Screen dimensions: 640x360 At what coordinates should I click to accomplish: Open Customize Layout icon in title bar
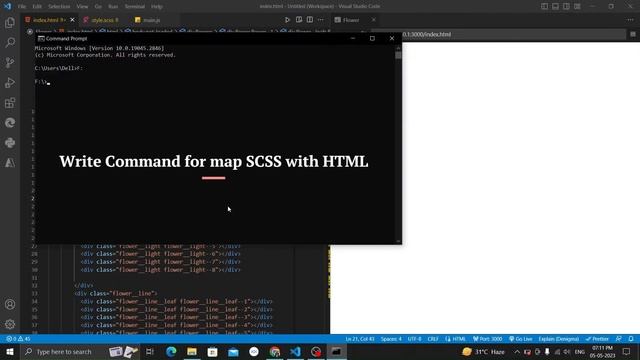pyautogui.click(x=578, y=7)
